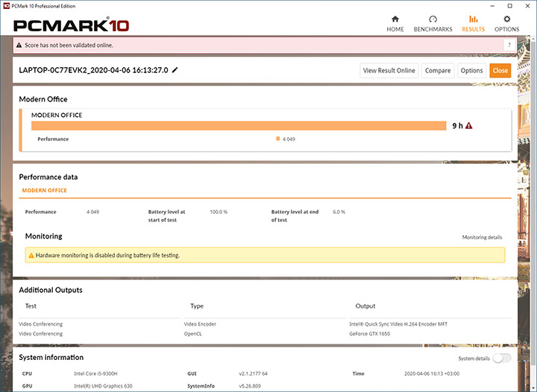The height and width of the screenshot is (392, 537).
Task: Click the orange Performance legend square
Action: tap(278, 139)
